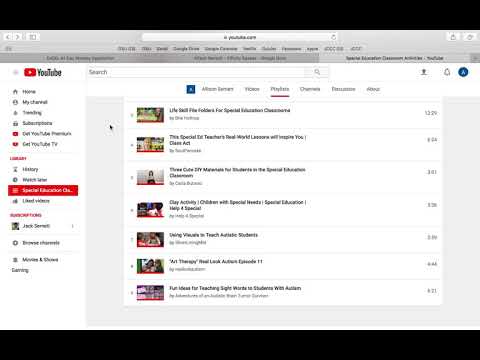Open Allison Sarnelli channel name
The height and width of the screenshot is (360, 480).
[217, 89]
